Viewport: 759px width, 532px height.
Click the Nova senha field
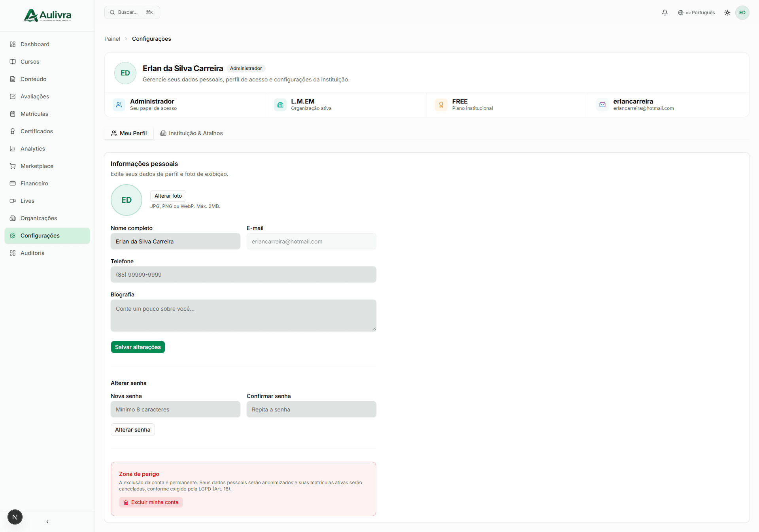(x=176, y=409)
